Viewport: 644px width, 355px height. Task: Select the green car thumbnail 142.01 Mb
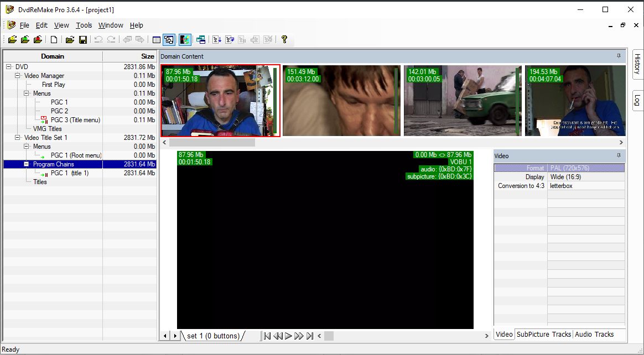[x=463, y=101]
